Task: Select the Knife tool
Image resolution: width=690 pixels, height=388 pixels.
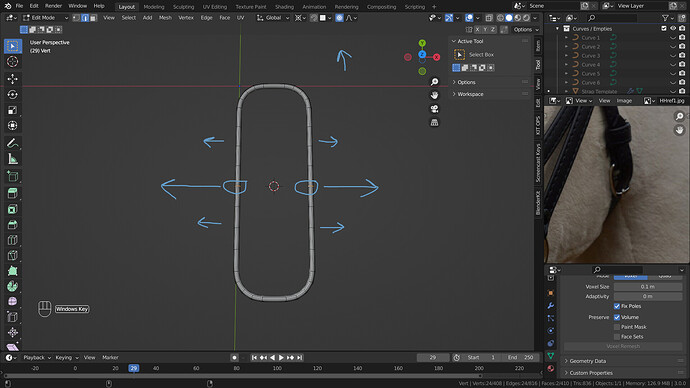Action: 12,256
